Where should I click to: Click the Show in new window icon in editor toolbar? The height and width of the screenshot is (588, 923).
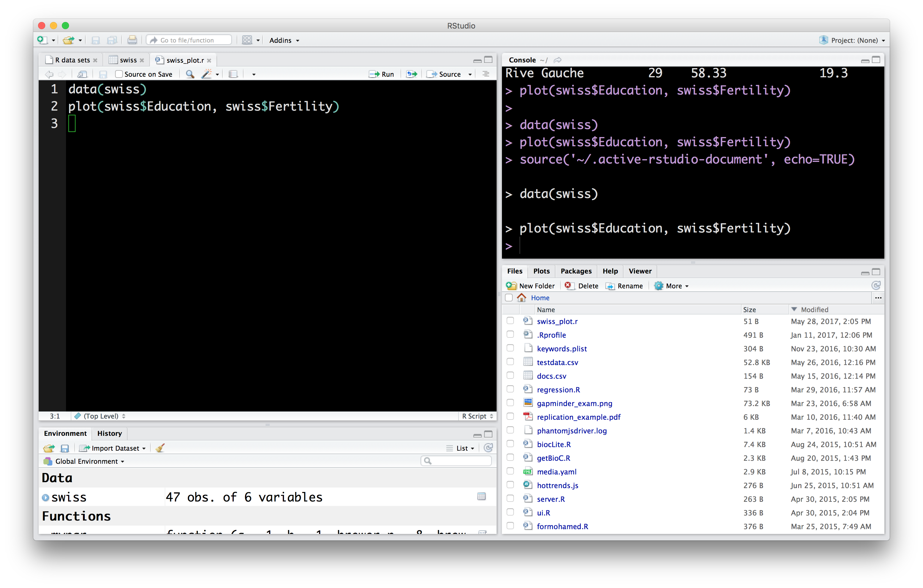(x=82, y=74)
